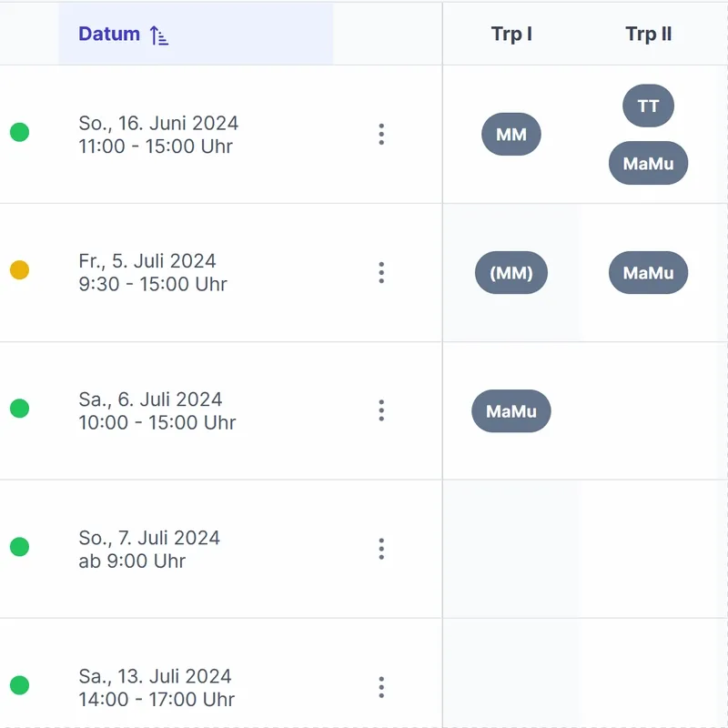Click the green status dot for 7. Juli
This screenshot has width=728, height=728.
(x=19, y=547)
